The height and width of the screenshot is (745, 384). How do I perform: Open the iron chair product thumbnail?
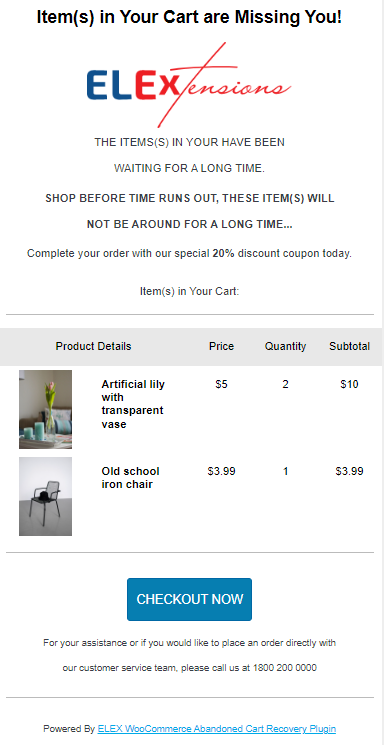tap(46, 497)
